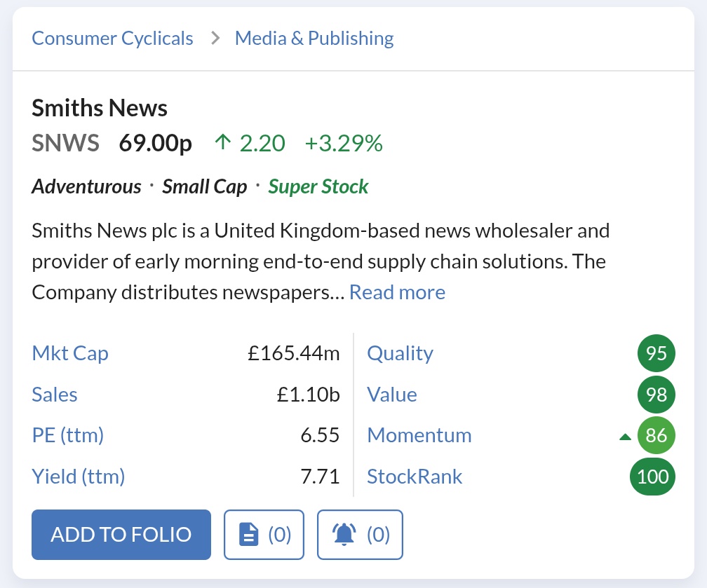Click the Small Cap size label

pos(205,186)
